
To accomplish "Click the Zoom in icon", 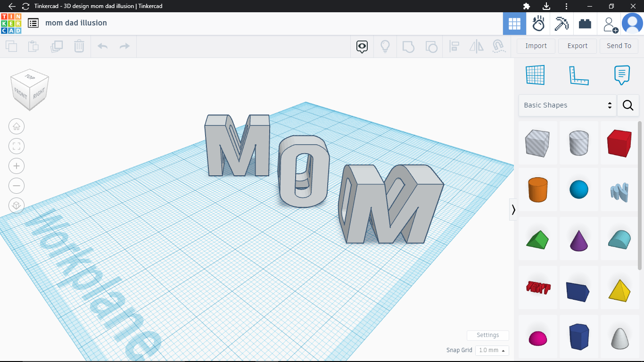I will point(17,166).
